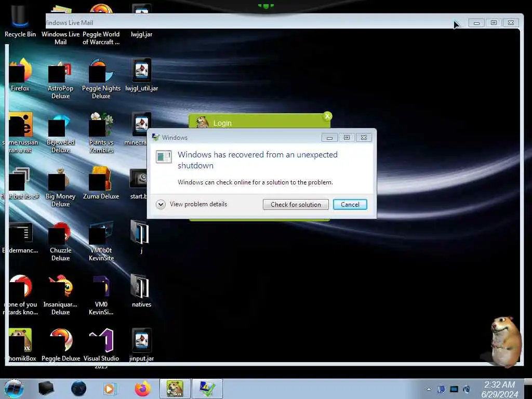Screen dimensions: 532x399
Task: Maximize the Windows recovery dialog
Action: click(347, 137)
